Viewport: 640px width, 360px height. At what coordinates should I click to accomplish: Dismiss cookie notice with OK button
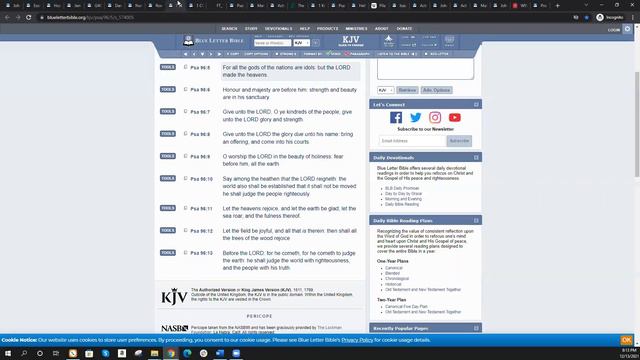[626, 340]
